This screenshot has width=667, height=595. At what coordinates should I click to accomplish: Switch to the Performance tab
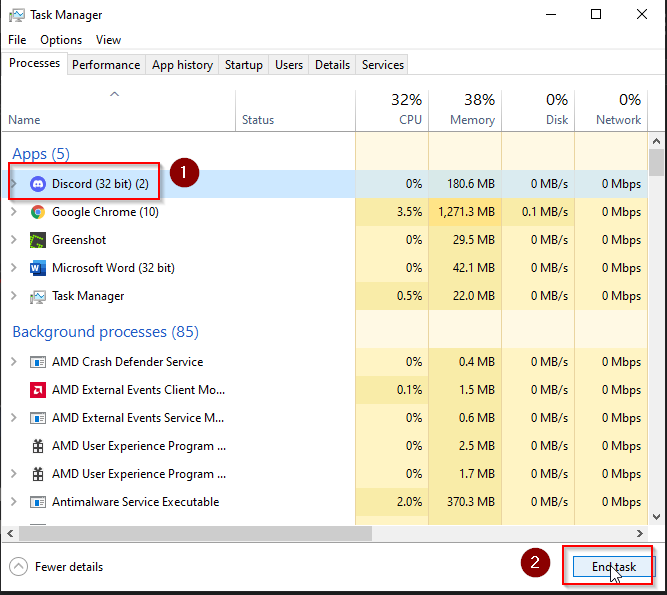pyautogui.click(x=106, y=65)
